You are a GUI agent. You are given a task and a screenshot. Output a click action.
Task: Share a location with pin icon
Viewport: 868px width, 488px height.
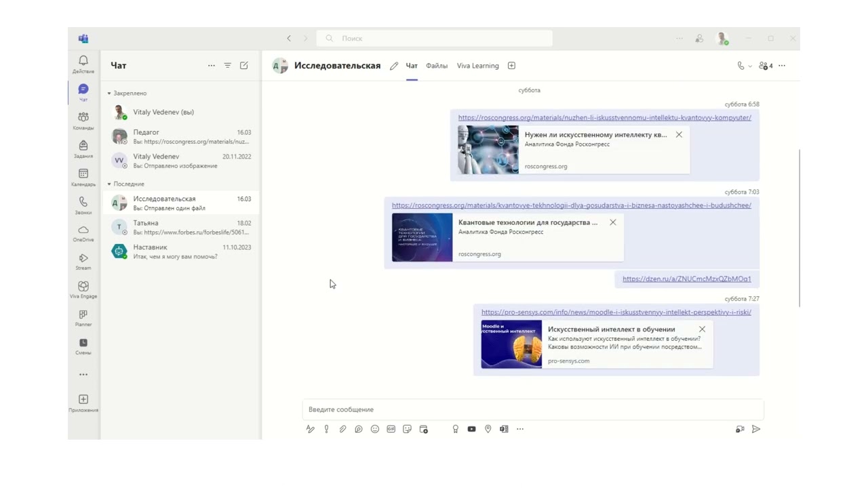pyautogui.click(x=488, y=429)
